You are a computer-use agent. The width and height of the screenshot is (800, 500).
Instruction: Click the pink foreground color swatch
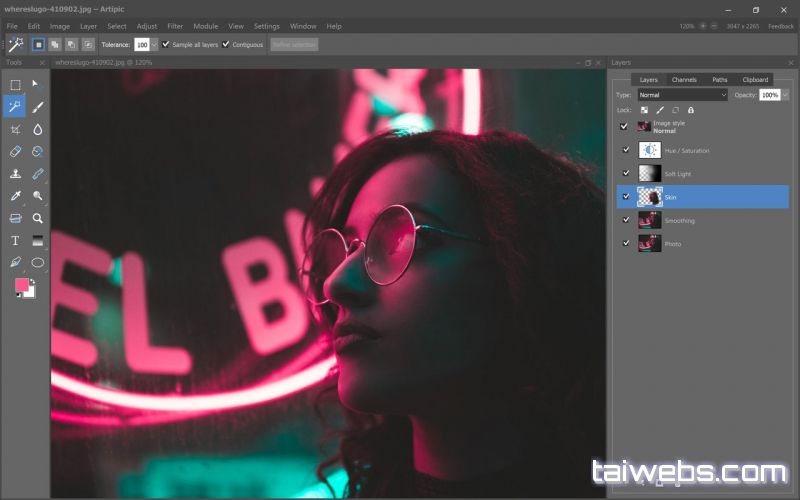pyautogui.click(x=21, y=285)
